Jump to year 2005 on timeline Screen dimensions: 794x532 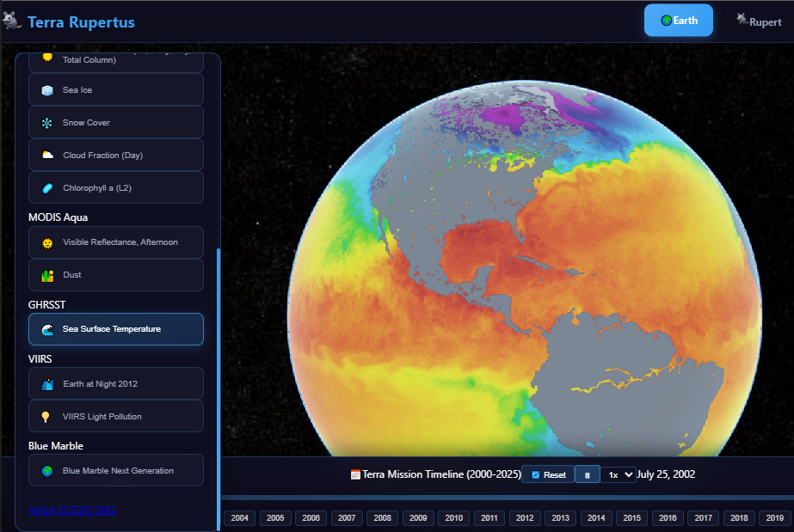275,518
